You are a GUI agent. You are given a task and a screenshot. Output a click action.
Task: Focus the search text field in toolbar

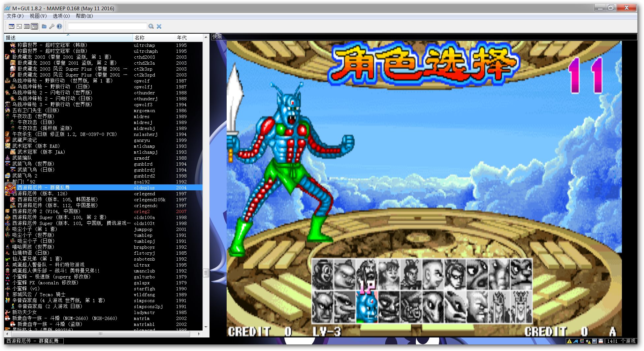pyautogui.click(x=107, y=26)
